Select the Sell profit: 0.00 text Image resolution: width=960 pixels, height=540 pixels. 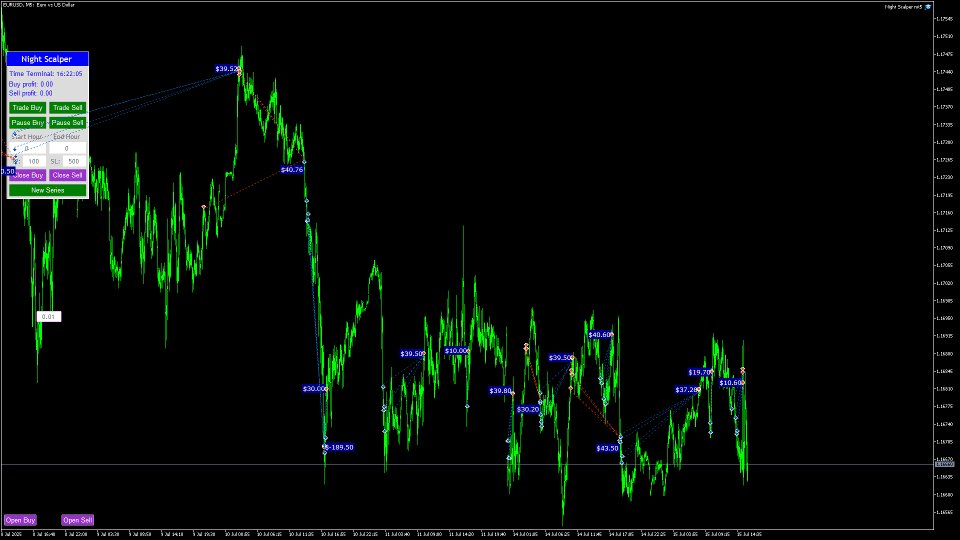click(x=31, y=93)
